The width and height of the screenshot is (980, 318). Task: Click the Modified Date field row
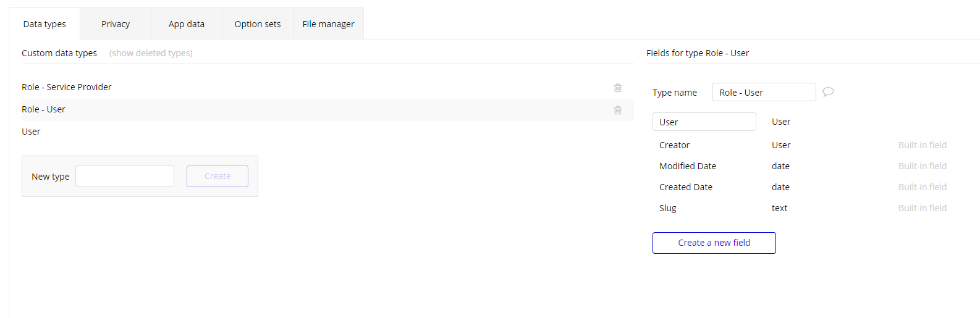point(803,166)
